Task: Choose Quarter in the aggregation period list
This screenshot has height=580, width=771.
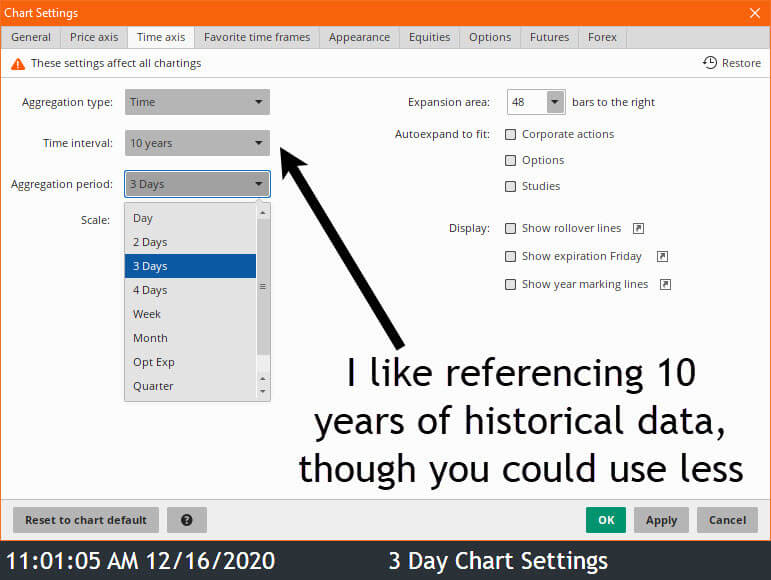Action: (153, 386)
